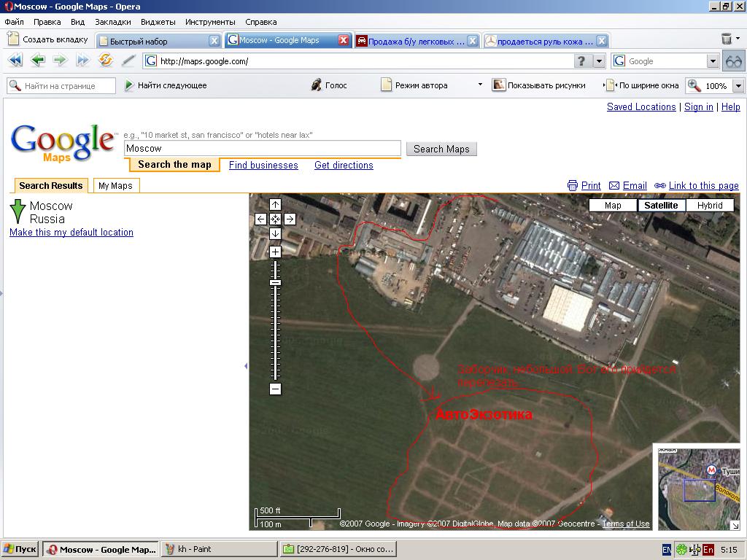Go back with the green back arrow
This screenshot has height=560, width=747.
click(x=38, y=61)
